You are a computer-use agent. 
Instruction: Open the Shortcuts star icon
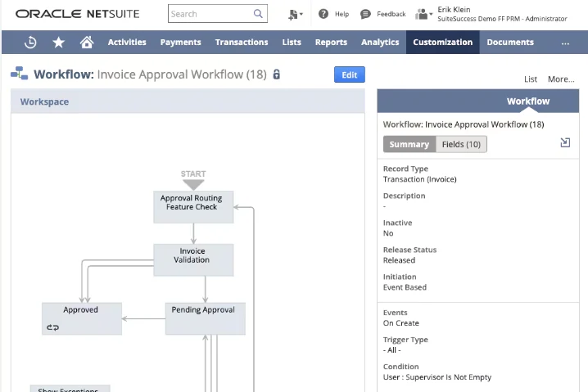click(58, 43)
